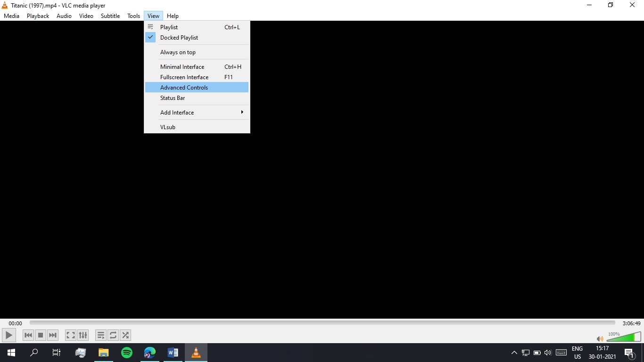644x362 pixels.
Task: Open the Media menu
Action: [11, 16]
